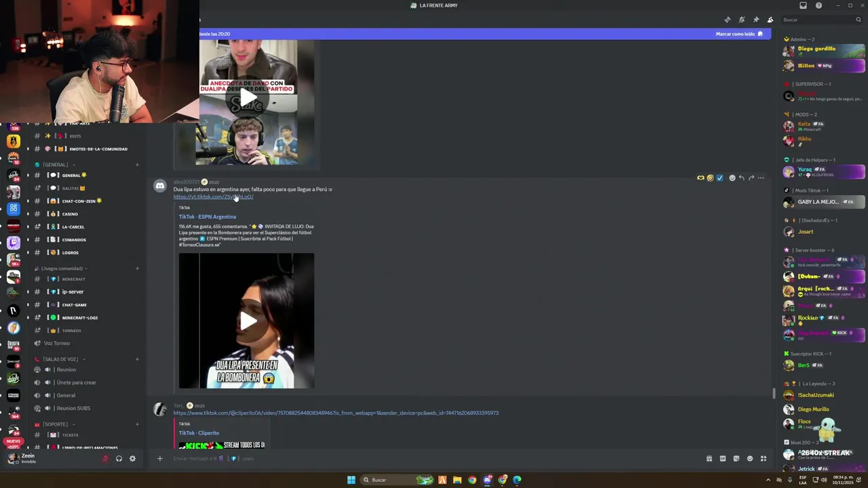The width and height of the screenshot is (868, 488).
Task: Open the sticker picker icon
Action: click(736, 459)
